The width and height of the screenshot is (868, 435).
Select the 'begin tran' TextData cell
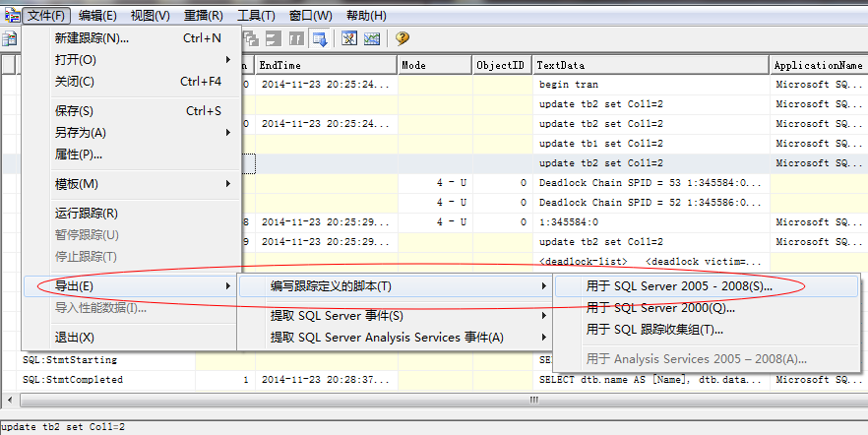(x=651, y=85)
